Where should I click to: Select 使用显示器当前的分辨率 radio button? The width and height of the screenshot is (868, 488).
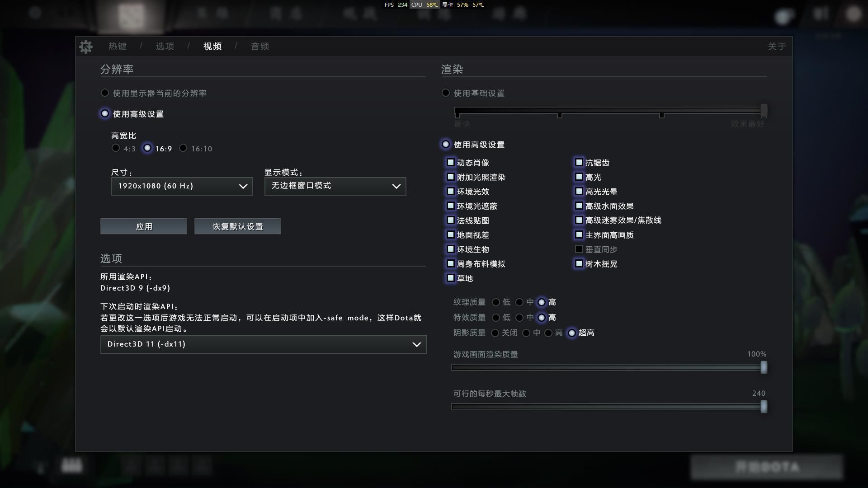click(105, 93)
